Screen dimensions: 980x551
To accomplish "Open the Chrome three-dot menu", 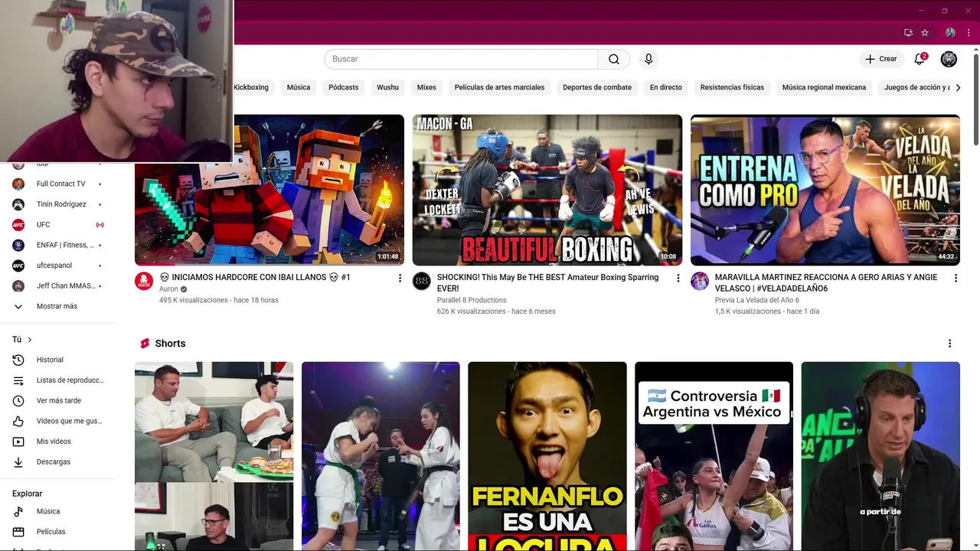I will point(969,33).
